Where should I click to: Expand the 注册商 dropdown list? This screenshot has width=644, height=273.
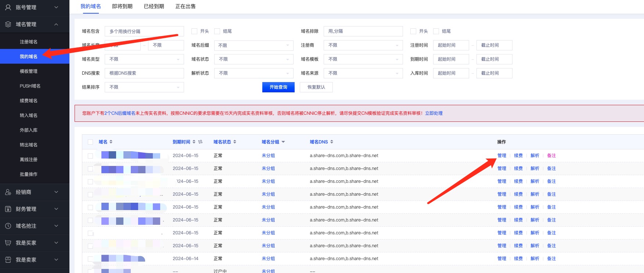363,45
